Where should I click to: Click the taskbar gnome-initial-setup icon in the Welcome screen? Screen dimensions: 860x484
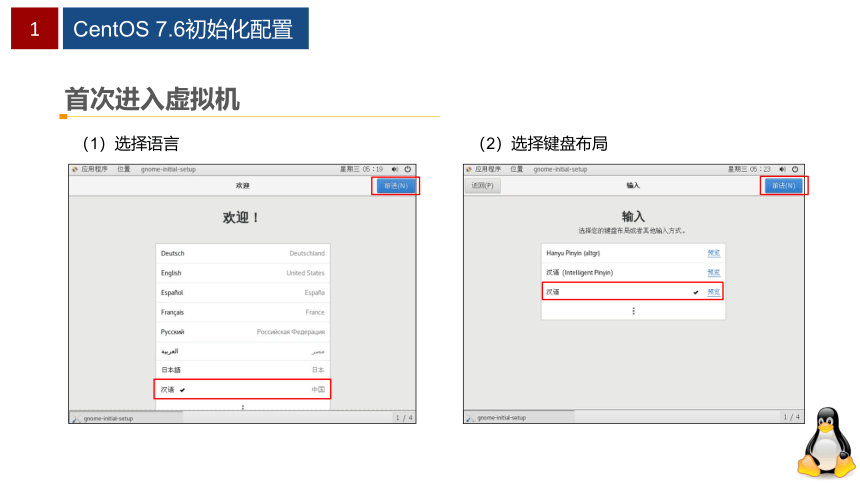point(76,418)
